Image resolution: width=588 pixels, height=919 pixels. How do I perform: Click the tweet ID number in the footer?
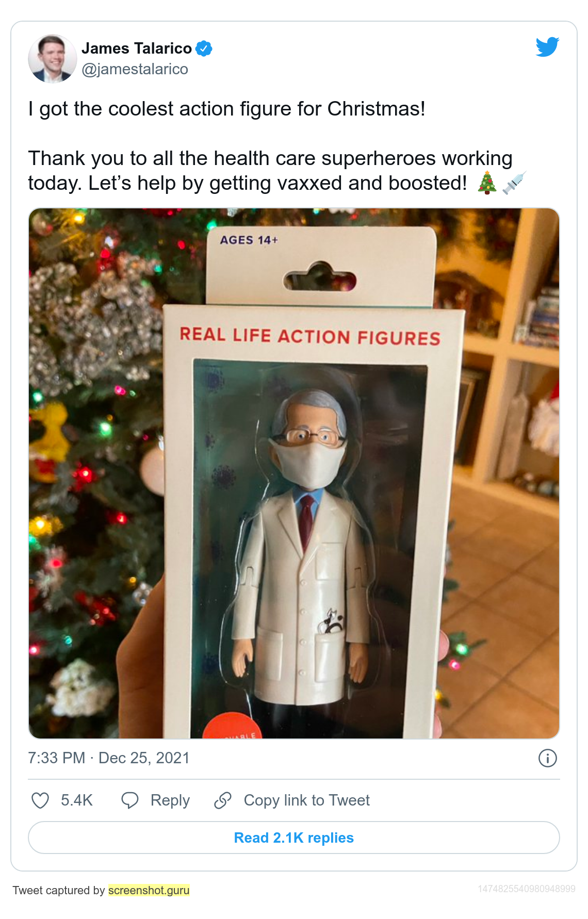526,889
